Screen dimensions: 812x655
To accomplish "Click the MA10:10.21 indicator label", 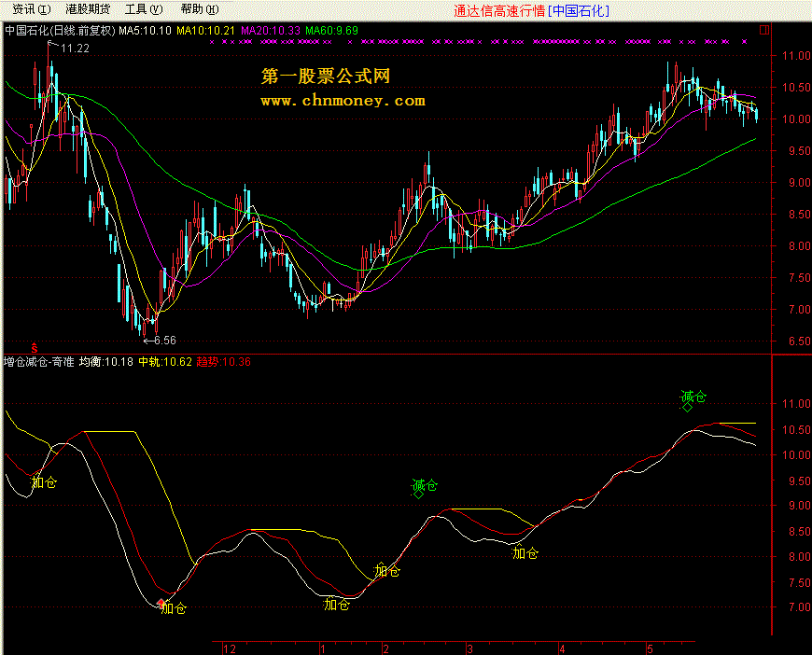I will pyautogui.click(x=205, y=31).
